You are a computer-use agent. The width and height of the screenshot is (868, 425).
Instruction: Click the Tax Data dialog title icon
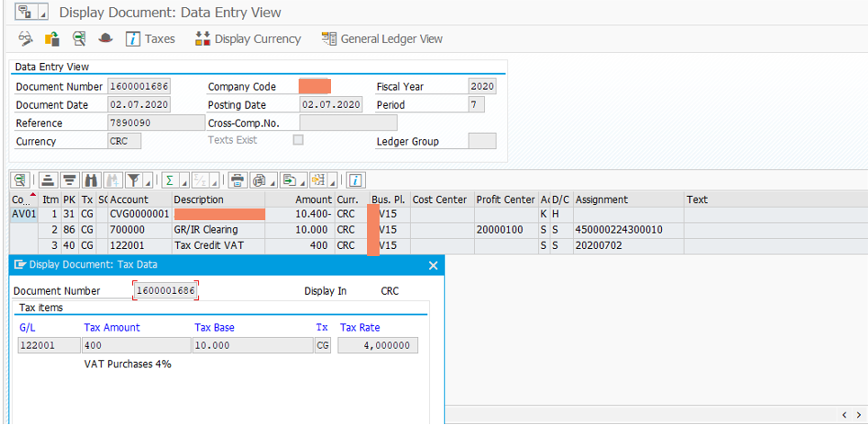[x=20, y=265]
